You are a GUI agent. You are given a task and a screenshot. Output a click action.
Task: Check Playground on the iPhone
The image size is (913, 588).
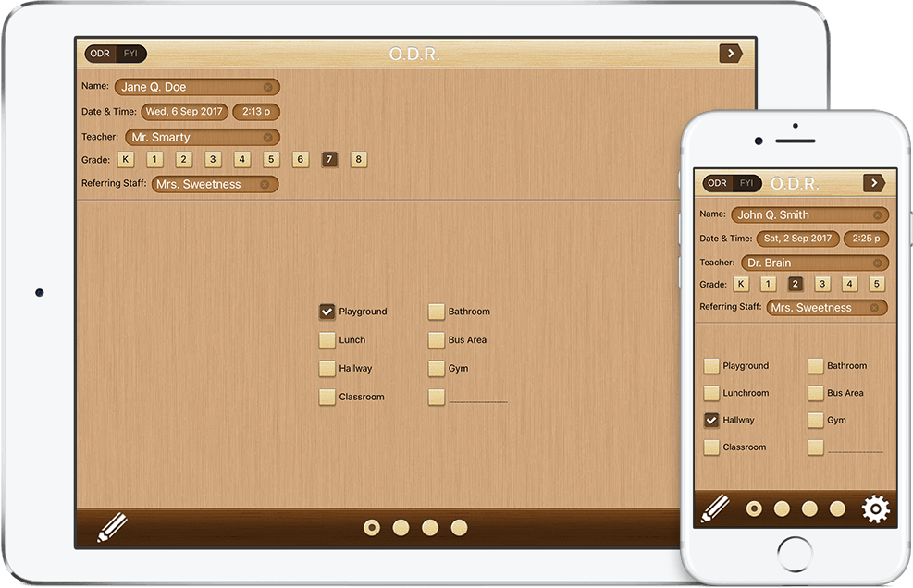click(711, 365)
